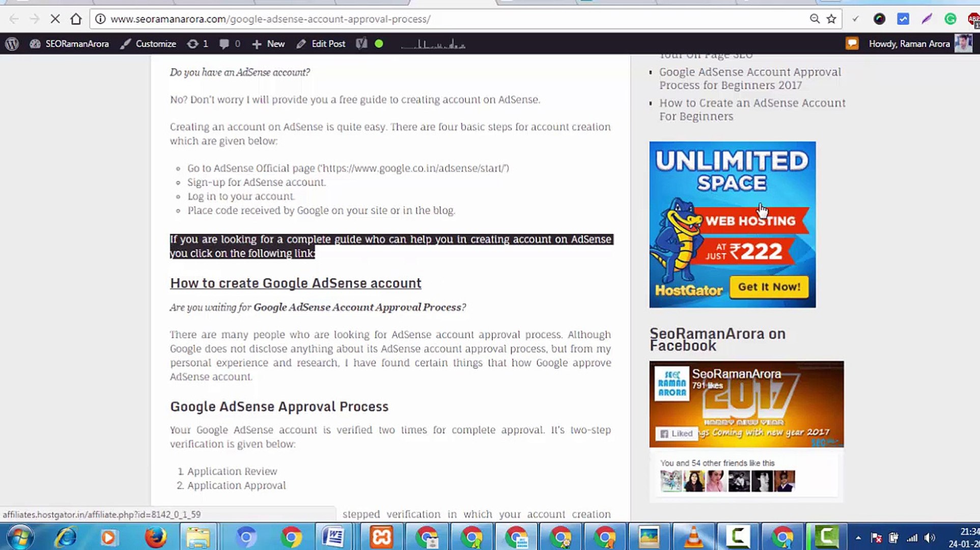Screen dimensions: 980x550
Task: Launch Firefox from the taskbar
Action: (x=155, y=537)
